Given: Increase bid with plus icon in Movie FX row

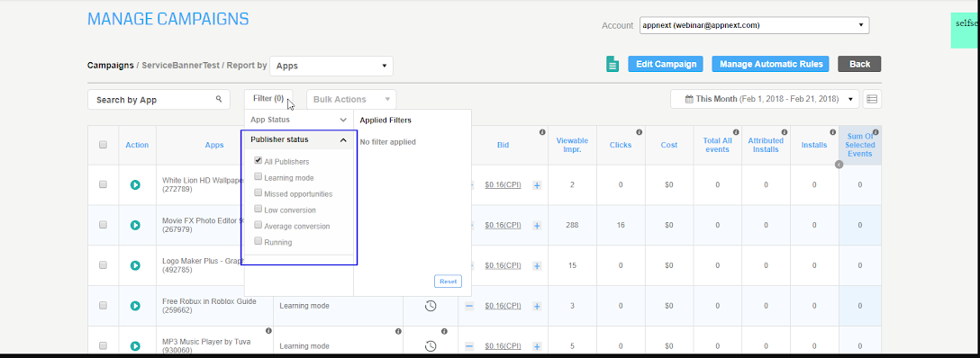Looking at the screenshot, I should (537, 226).
